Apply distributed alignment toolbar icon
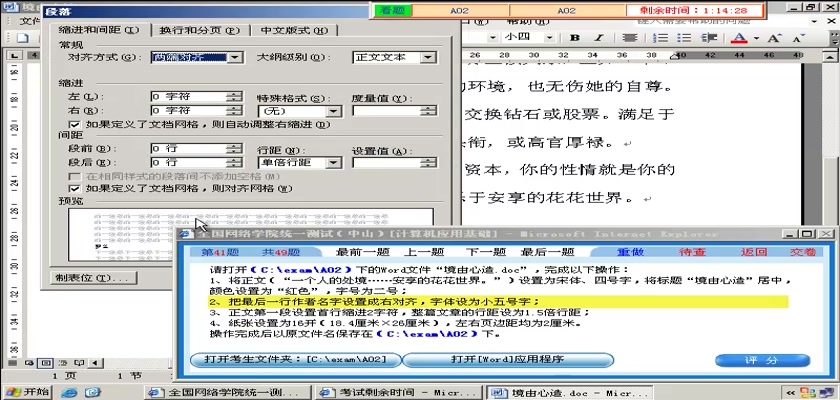840x400 pixels. (629, 37)
